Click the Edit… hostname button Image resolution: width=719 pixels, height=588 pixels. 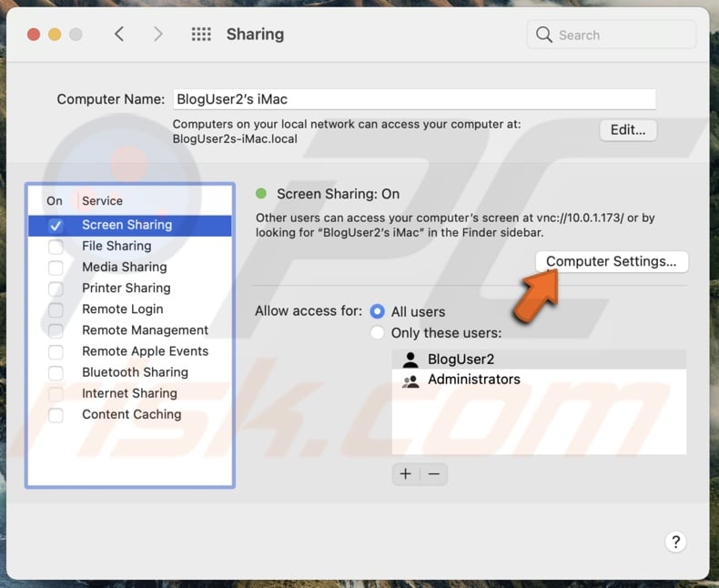(x=628, y=130)
